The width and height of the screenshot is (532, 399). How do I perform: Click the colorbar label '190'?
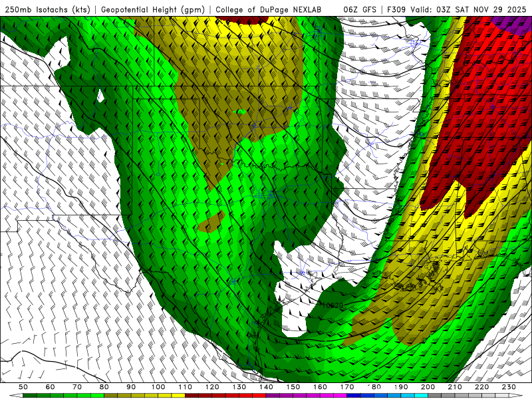pyautogui.click(x=401, y=387)
